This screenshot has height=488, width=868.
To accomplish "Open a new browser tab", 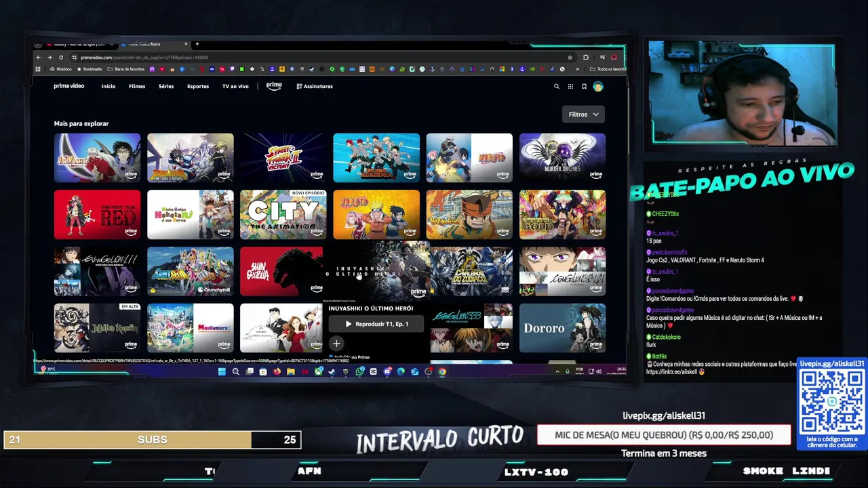I will click(x=197, y=44).
